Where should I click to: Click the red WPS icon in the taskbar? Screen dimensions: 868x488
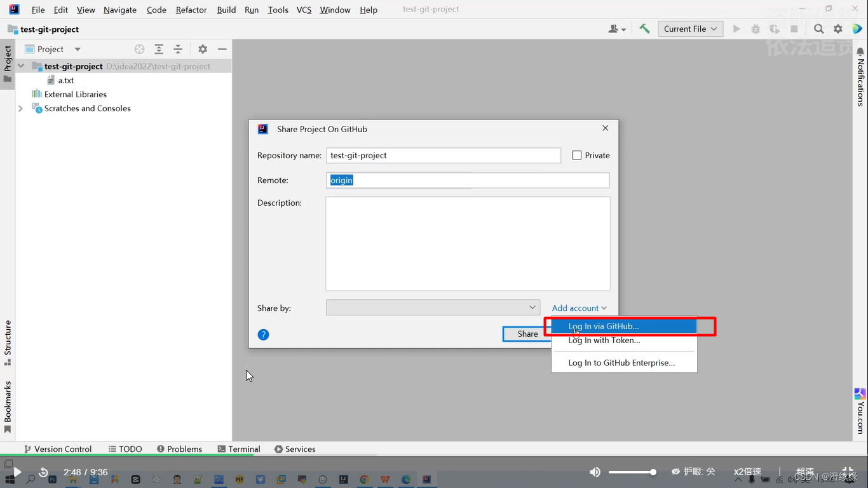pyautogui.click(x=385, y=480)
